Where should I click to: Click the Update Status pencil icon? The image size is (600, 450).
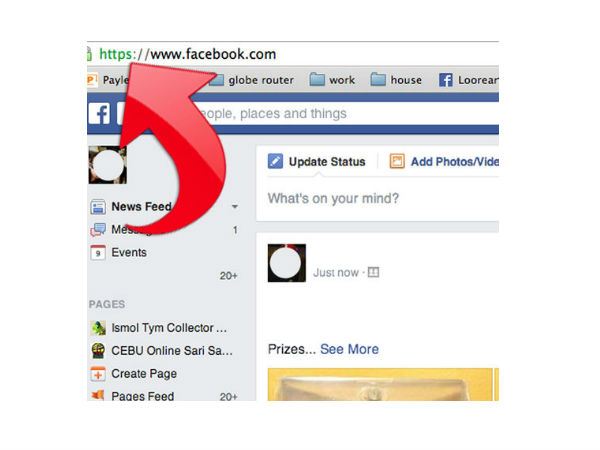coord(276,161)
